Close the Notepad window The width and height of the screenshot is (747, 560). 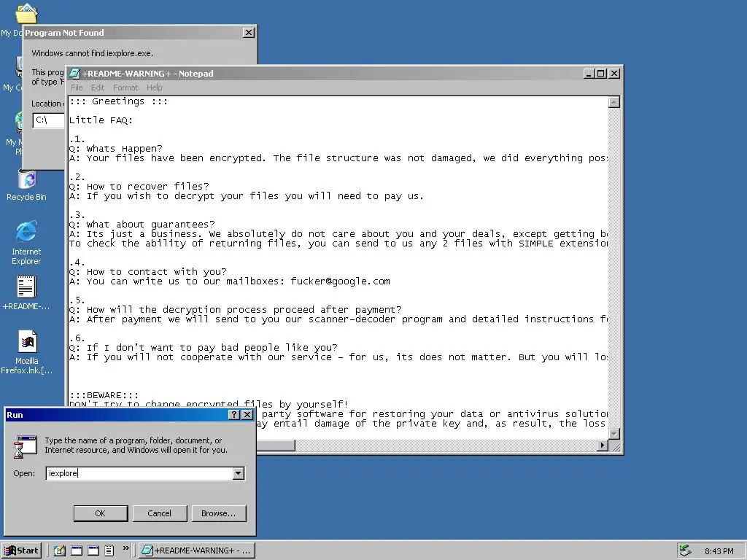click(x=614, y=74)
